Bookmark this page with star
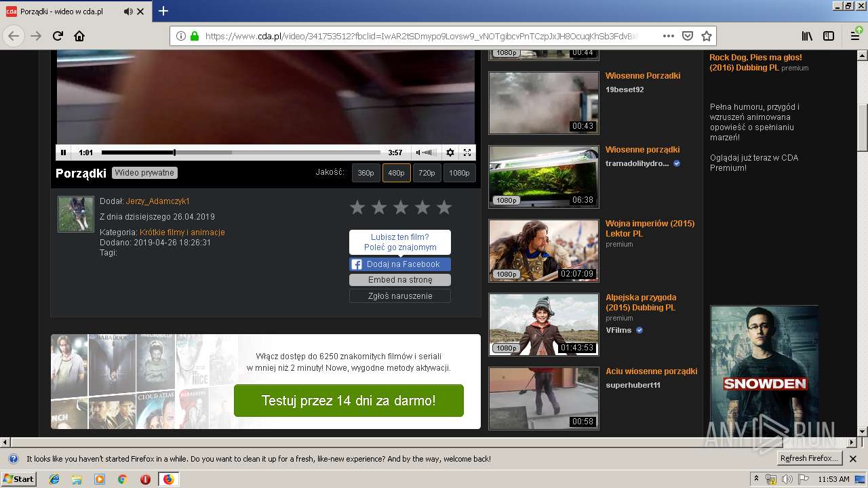The height and width of the screenshot is (488, 868). tap(707, 36)
